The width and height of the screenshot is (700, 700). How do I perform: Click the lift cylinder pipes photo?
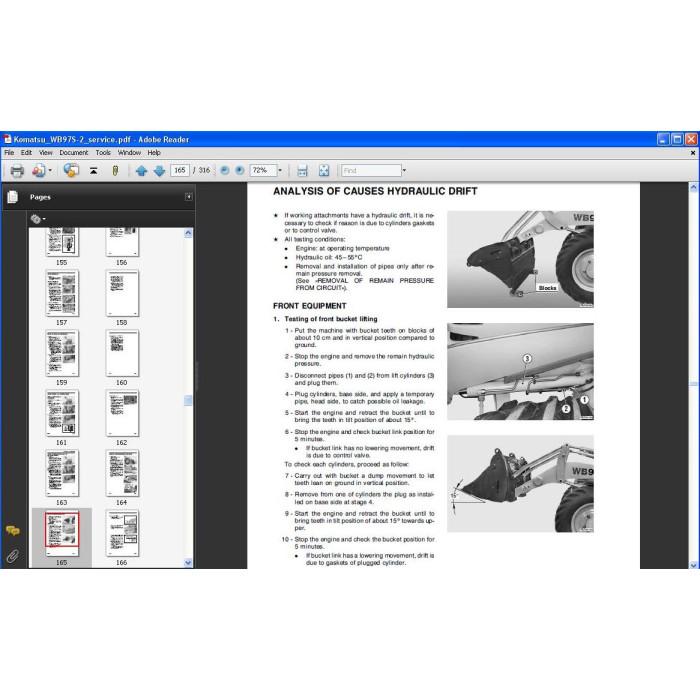tap(520, 371)
